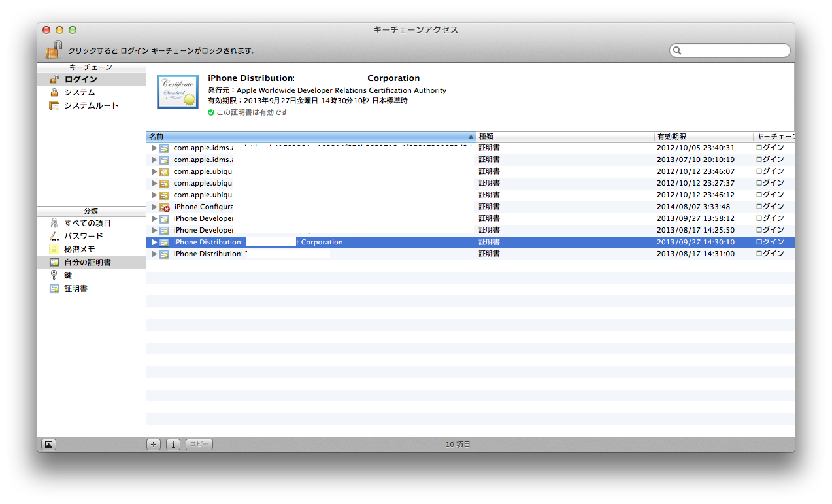Expand iPhone Developer row expiring 2013/08/17

click(155, 231)
